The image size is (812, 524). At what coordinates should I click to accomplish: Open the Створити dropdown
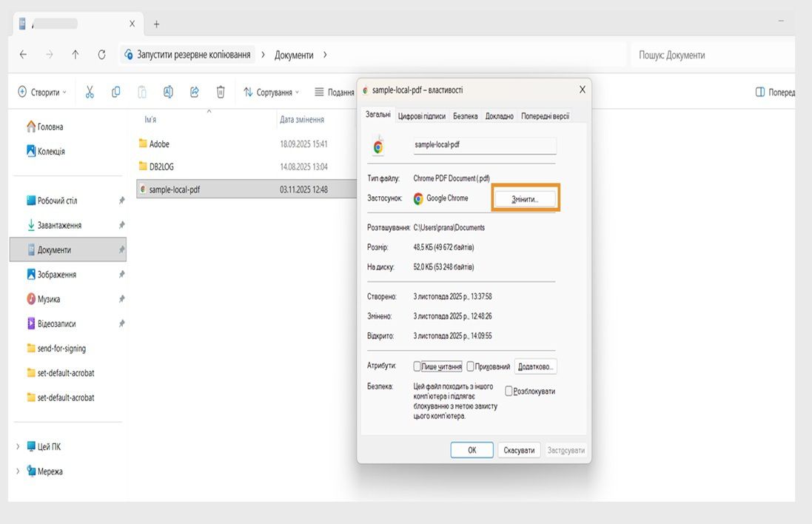pyautogui.click(x=42, y=93)
